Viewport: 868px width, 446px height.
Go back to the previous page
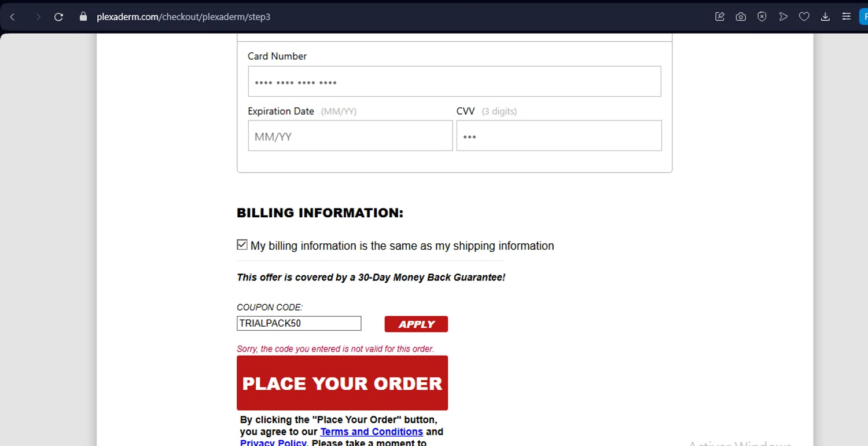point(12,17)
